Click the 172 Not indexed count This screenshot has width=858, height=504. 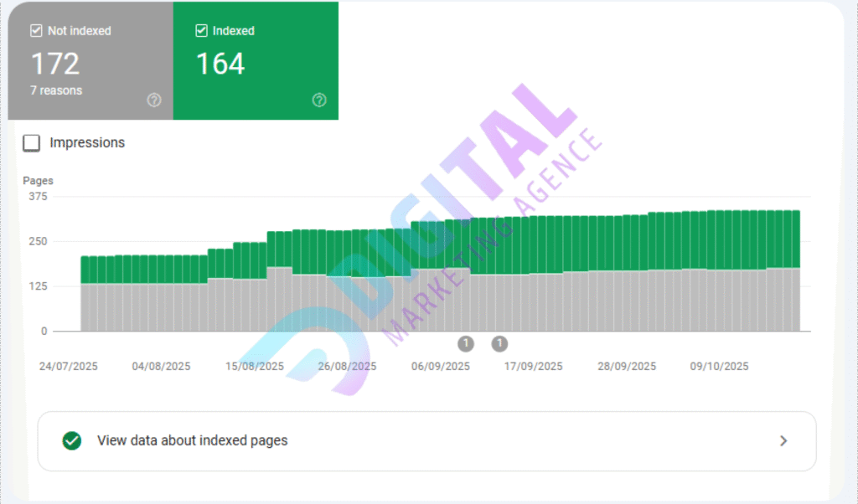click(x=55, y=64)
